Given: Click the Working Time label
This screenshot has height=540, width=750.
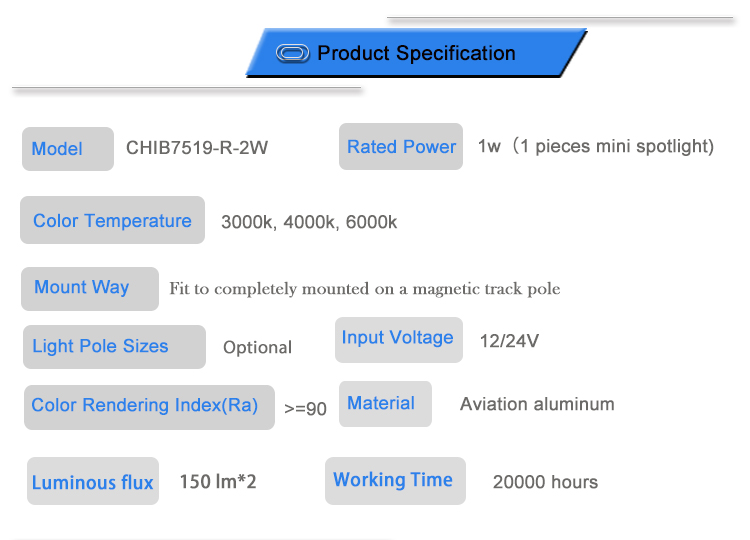Looking at the screenshot, I should [x=393, y=480].
